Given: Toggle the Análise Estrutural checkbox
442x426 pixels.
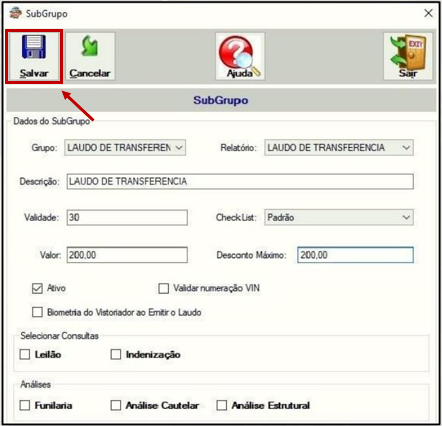Looking at the screenshot, I should coord(222,405).
